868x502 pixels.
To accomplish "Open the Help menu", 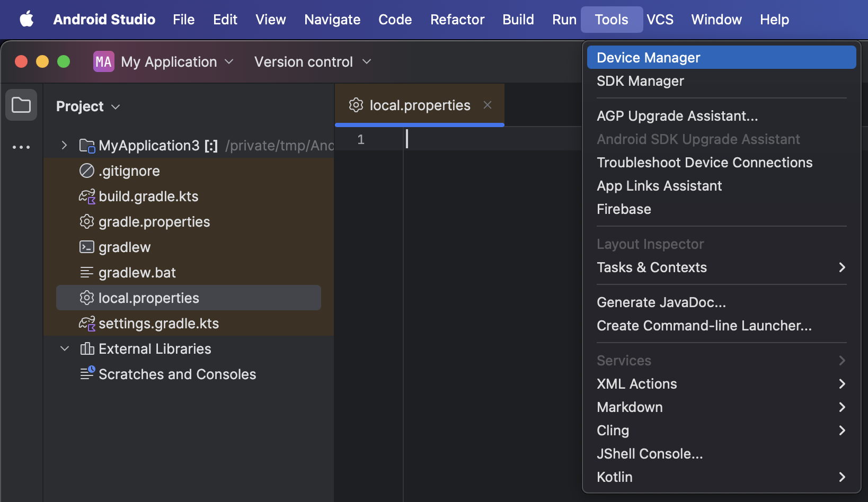I will (x=775, y=20).
